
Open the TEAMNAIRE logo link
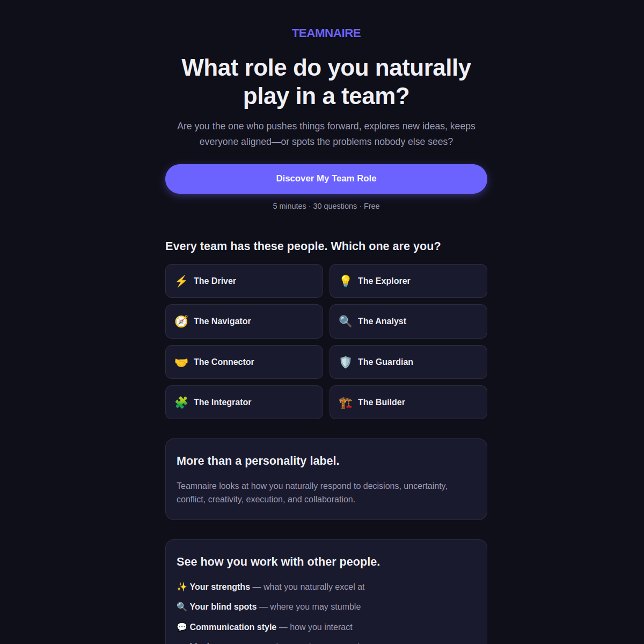(x=326, y=33)
